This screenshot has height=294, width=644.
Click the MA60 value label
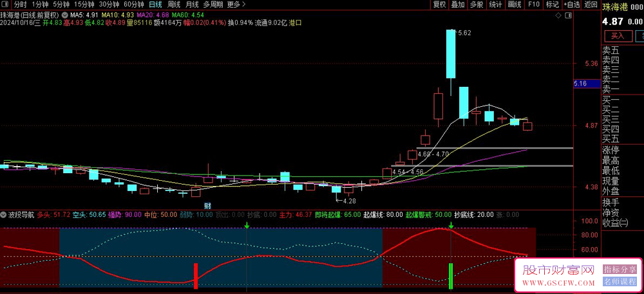187,15
